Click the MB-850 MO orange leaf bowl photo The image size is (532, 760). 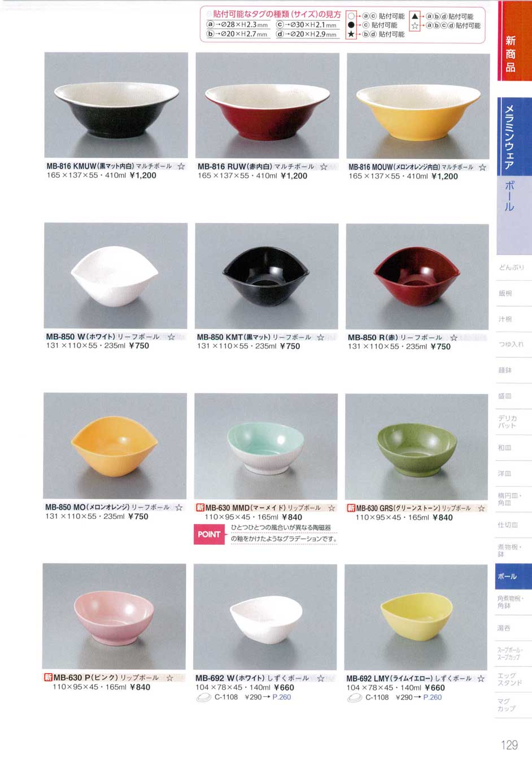click(x=115, y=446)
